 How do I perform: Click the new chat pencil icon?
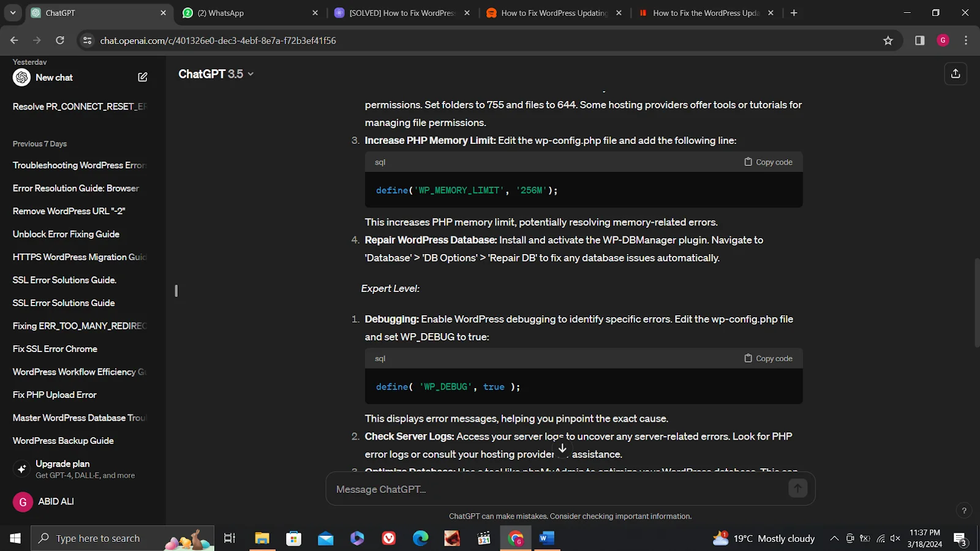click(x=143, y=77)
